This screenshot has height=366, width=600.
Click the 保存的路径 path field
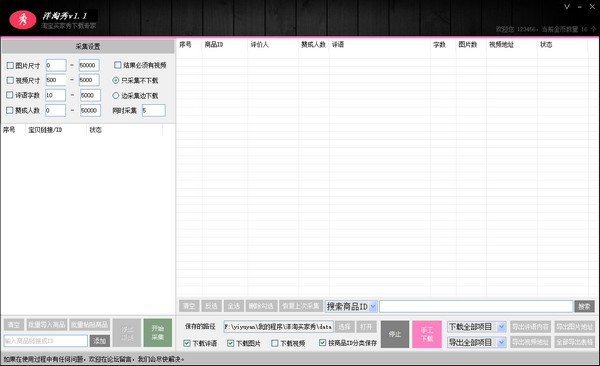click(278, 327)
